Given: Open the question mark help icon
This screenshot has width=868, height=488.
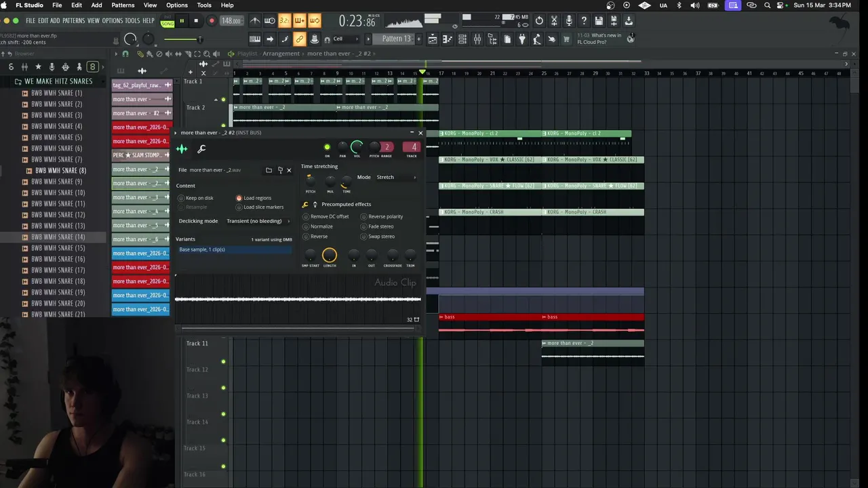Looking at the screenshot, I should 584,21.
